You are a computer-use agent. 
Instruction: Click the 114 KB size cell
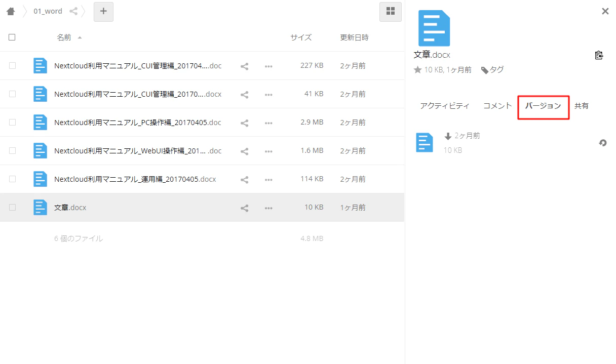pos(312,179)
